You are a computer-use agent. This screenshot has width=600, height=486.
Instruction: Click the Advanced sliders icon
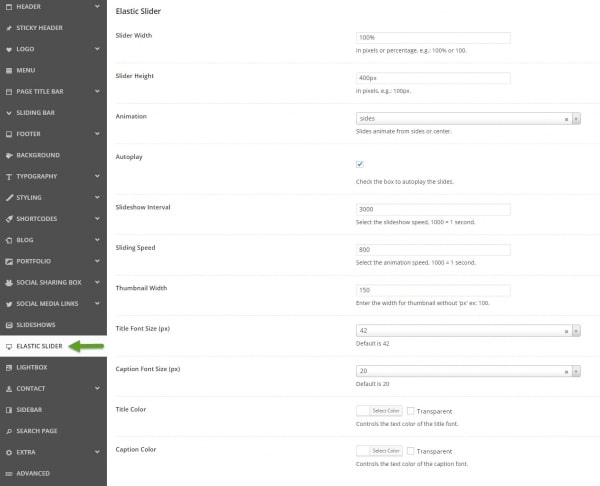pos(9,474)
